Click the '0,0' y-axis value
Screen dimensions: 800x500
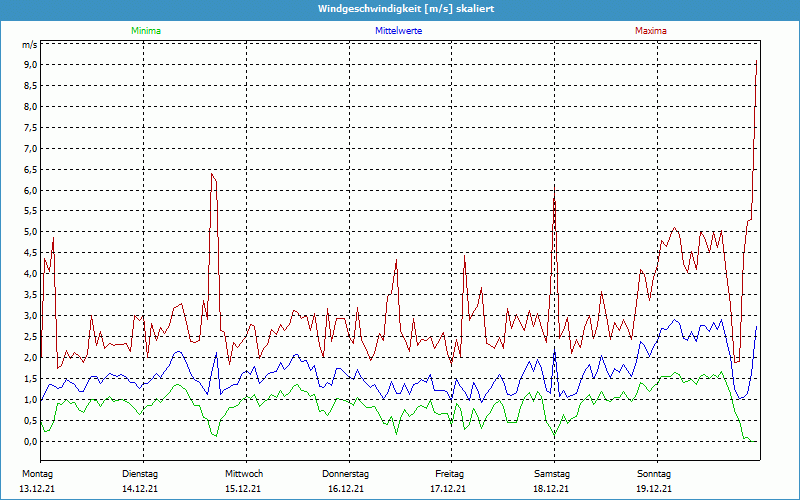(x=30, y=441)
